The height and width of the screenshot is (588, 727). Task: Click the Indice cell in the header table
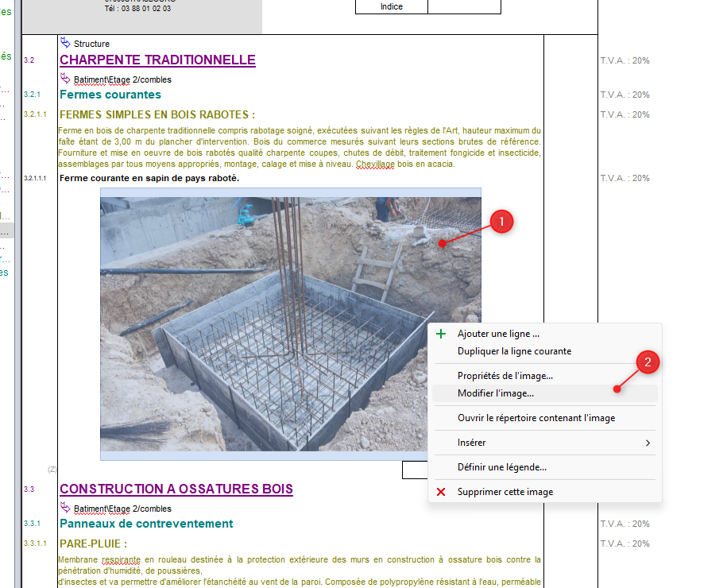coord(391,6)
